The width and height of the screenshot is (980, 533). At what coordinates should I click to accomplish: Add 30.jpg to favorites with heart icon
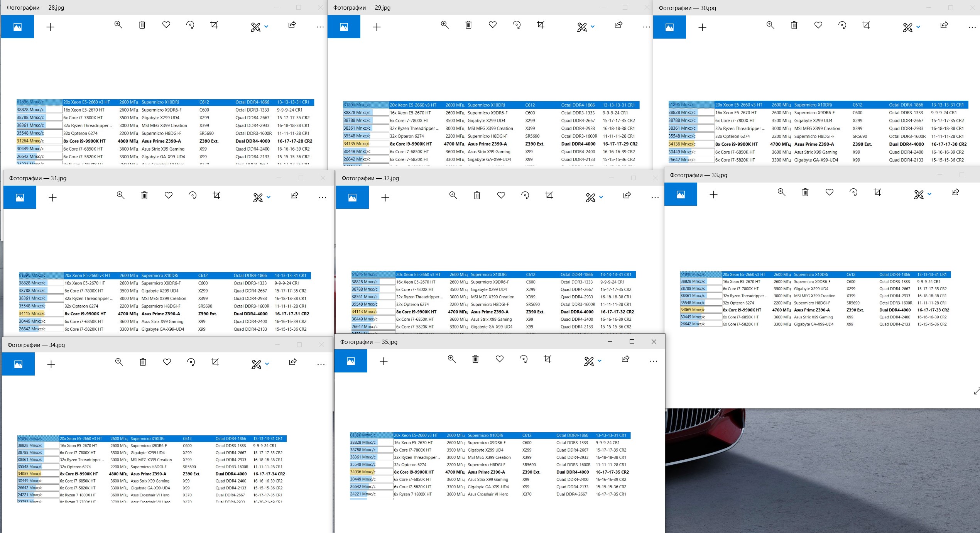click(818, 25)
